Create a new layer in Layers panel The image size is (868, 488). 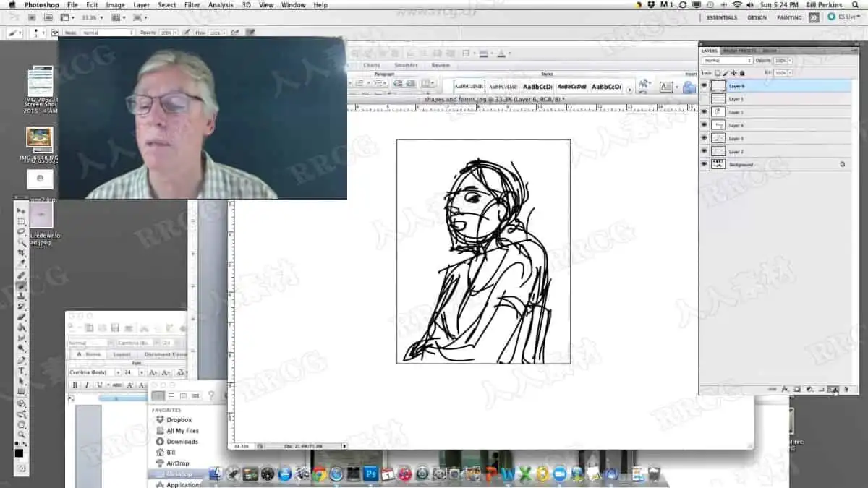[833, 389]
